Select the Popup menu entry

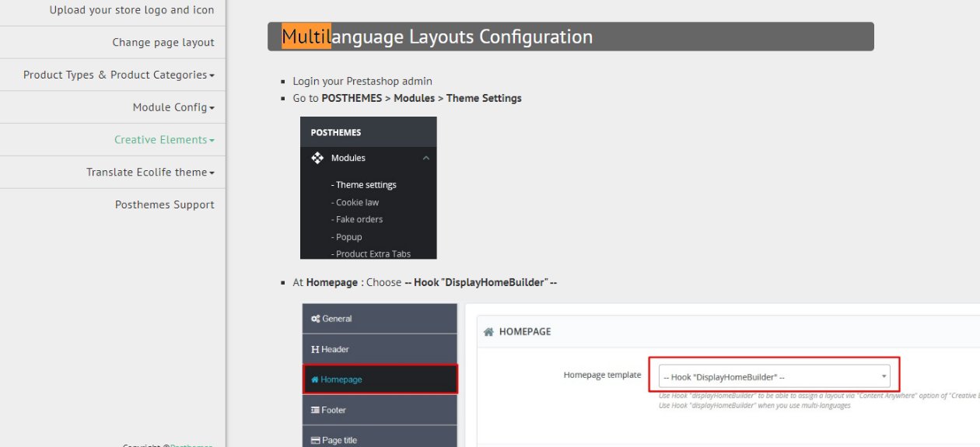pyautogui.click(x=347, y=237)
